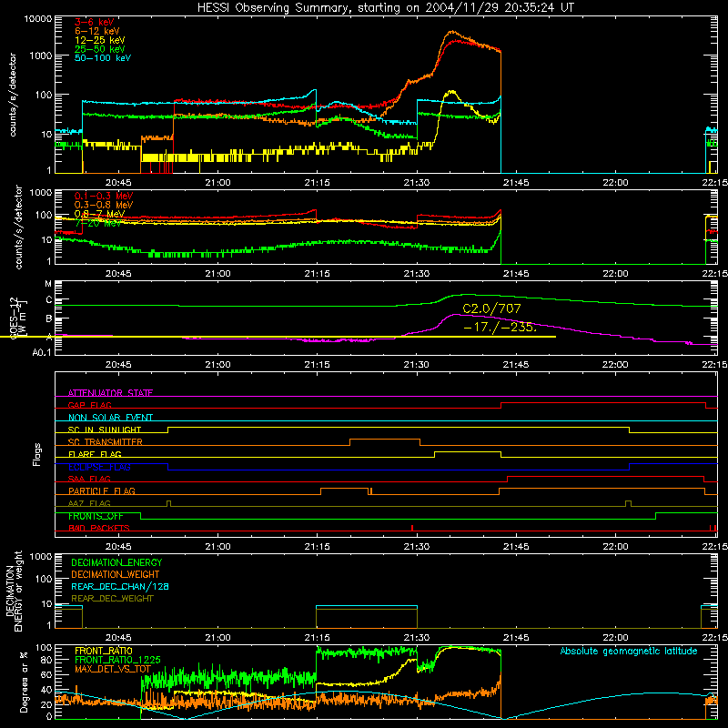728x728 pixels.
Task: Select the 'SC_TRANSMITTER' flag label
Action: (105, 442)
